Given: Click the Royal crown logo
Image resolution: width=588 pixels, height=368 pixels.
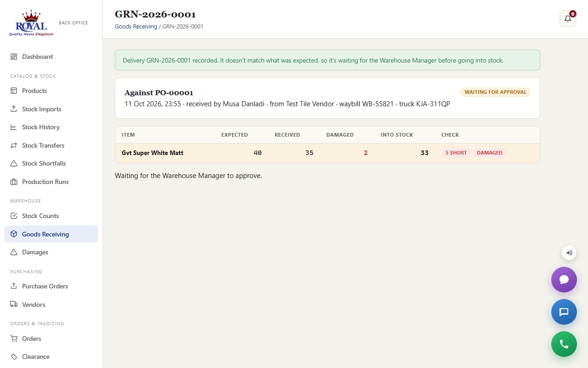Looking at the screenshot, I should [31, 23].
